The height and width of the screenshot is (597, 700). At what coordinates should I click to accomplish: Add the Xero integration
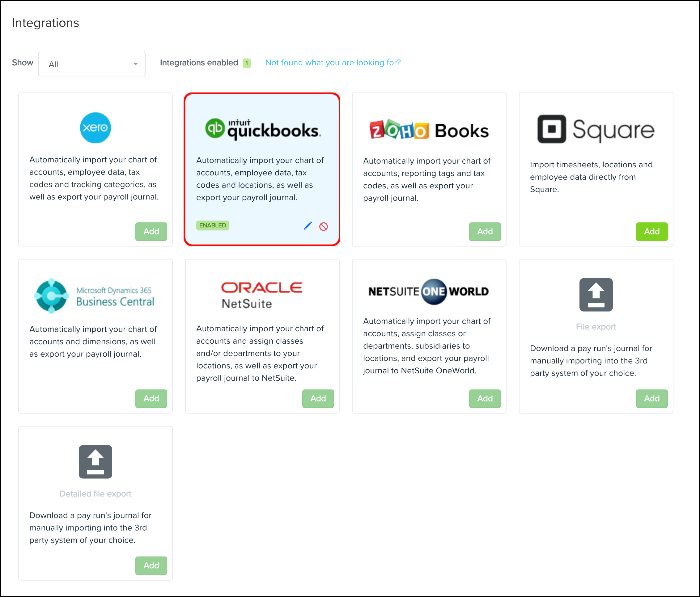[x=151, y=232]
